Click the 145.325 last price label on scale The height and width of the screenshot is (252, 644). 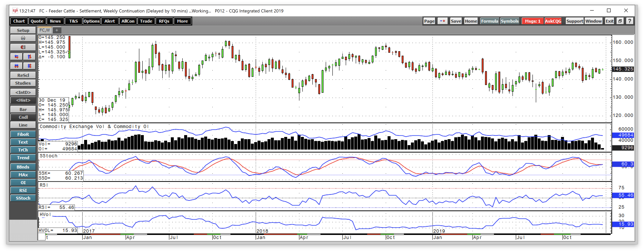[623, 69]
